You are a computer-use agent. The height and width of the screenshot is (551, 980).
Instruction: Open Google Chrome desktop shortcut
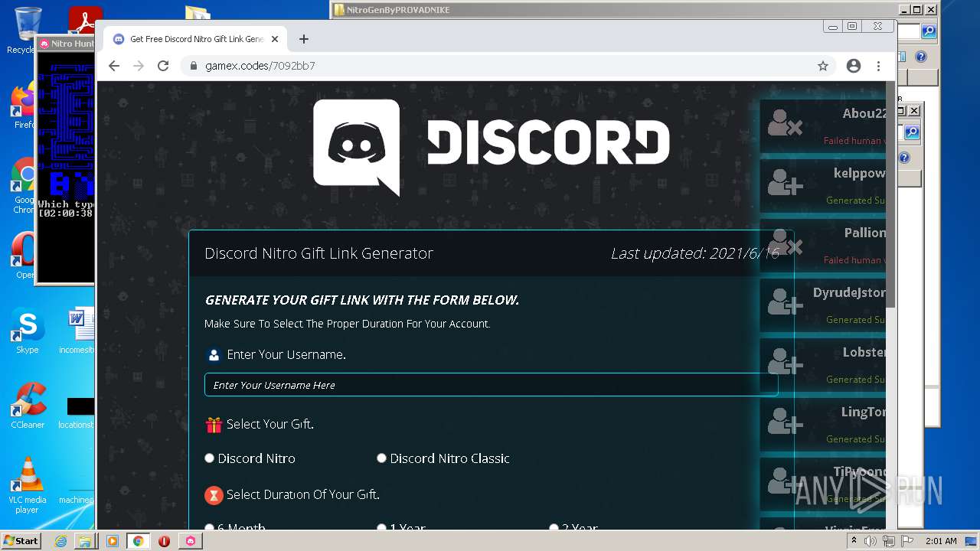[x=23, y=186]
